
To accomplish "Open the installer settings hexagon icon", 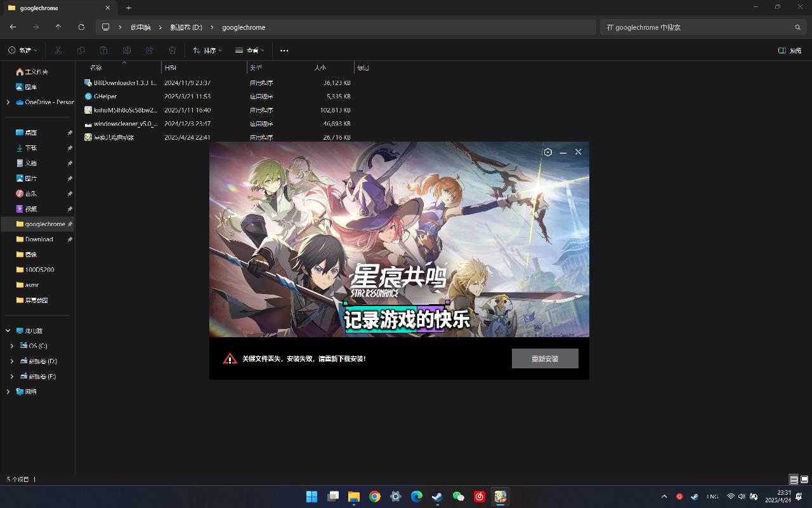I will point(548,152).
